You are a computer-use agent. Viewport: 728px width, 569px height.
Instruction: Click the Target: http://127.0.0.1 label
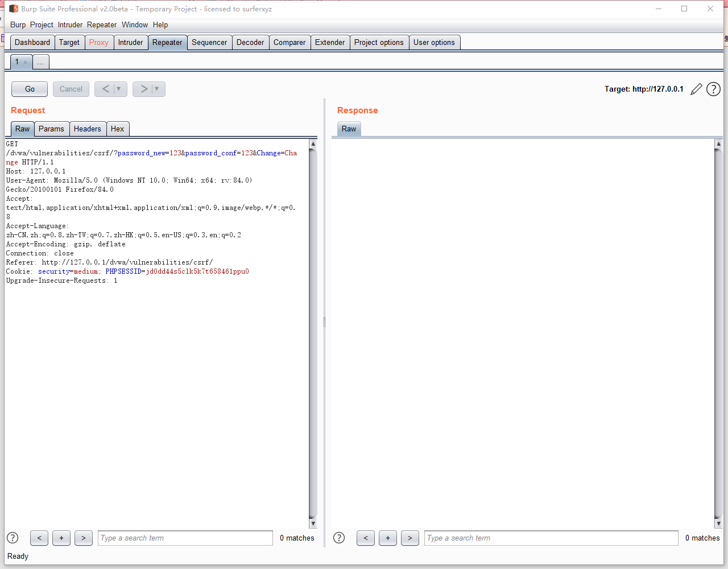click(x=644, y=89)
